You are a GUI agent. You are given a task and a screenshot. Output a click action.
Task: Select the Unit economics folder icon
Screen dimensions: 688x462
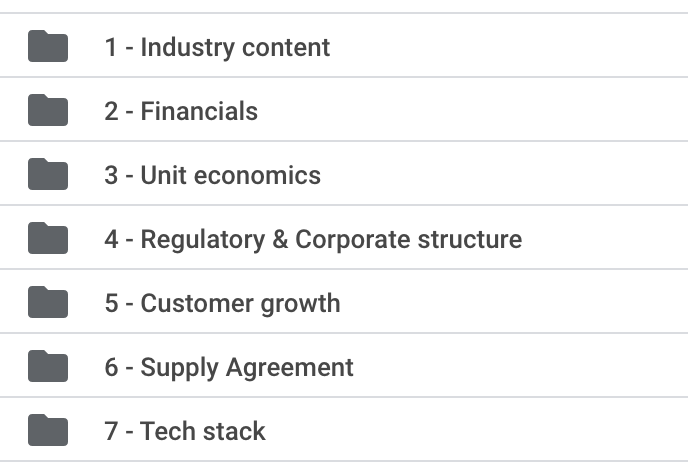48,174
